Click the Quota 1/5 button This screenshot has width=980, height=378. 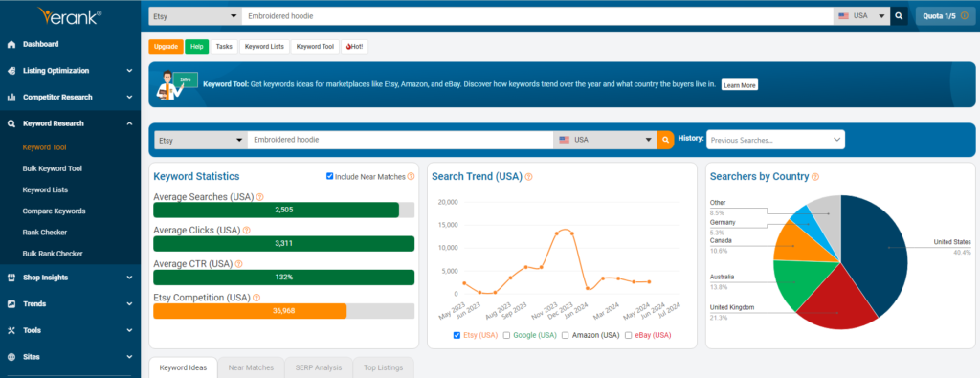[946, 16]
